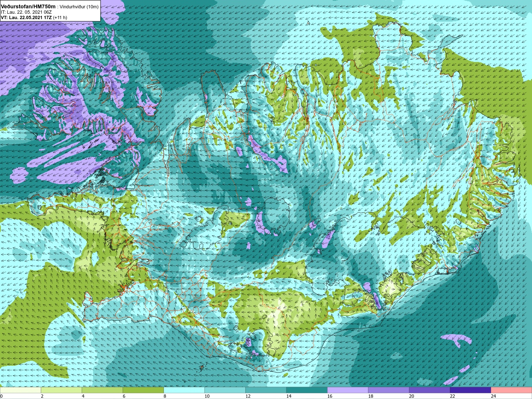Screen dimensions: 532x399
Task: Select the pale cyan 8–10 legend swatch
Action: (x=184, y=390)
